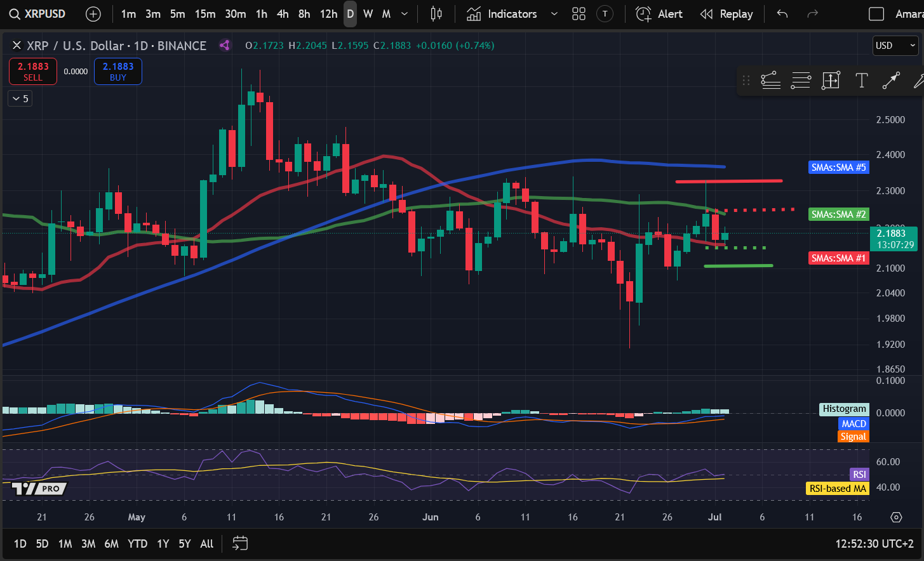Open the candlestick chart type selector
924x561 pixels.
(436, 14)
